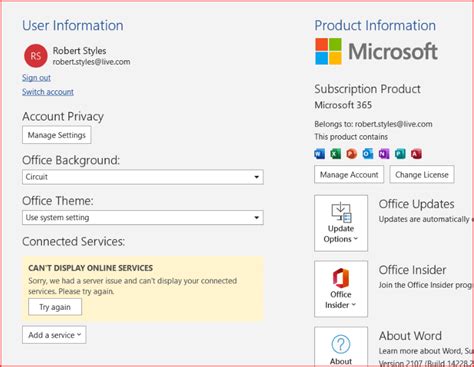This screenshot has height=367, width=474.
Task: Open Update Options menu button
Action: coord(341,223)
